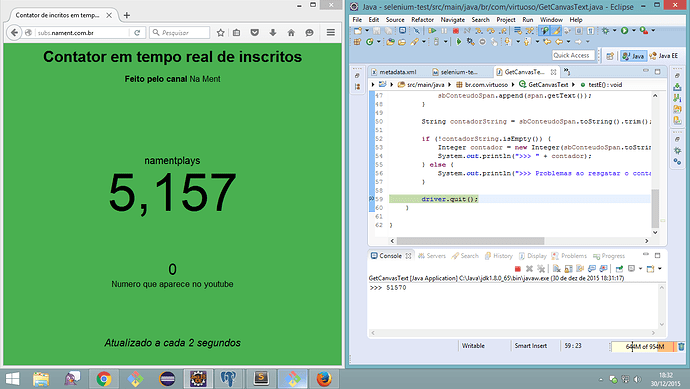
Task: Open the Firefox hamburger menu
Action: point(330,33)
